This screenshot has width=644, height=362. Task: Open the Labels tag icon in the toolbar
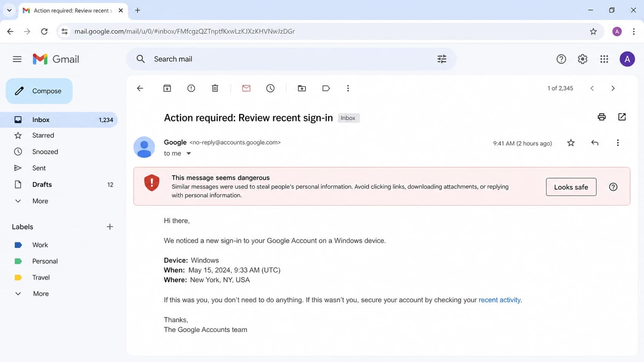pos(326,88)
